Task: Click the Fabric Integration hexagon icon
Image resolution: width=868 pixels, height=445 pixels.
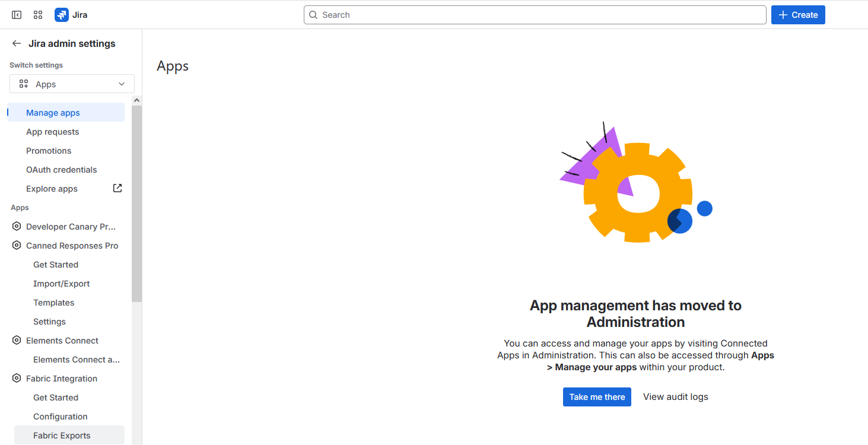Action: coord(17,379)
